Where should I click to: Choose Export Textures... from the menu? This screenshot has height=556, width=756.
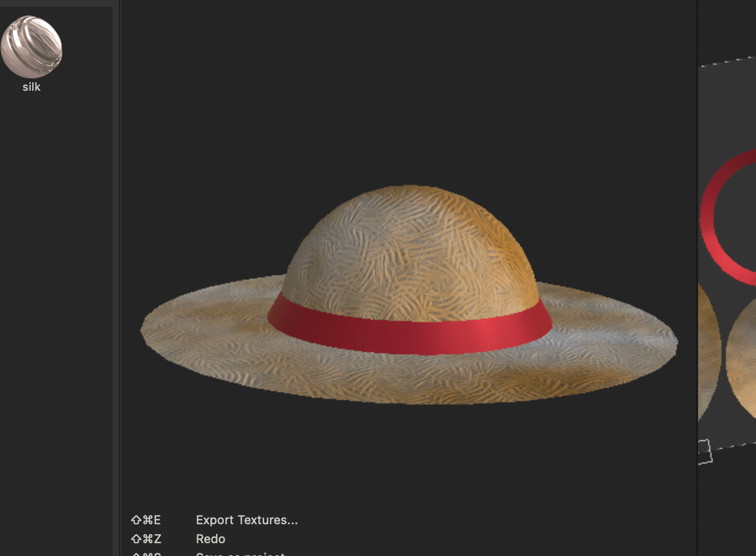point(247,520)
